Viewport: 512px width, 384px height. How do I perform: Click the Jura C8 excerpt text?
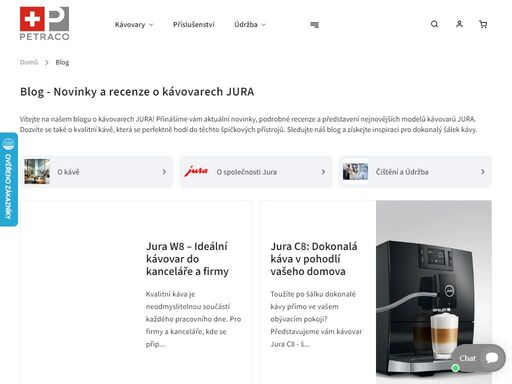tap(316, 319)
